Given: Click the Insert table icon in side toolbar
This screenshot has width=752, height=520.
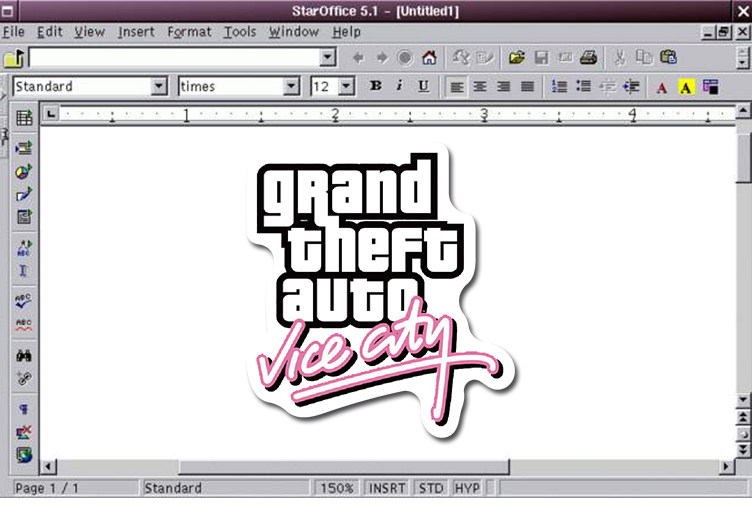Looking at the screenshot, I should point(24,118).
